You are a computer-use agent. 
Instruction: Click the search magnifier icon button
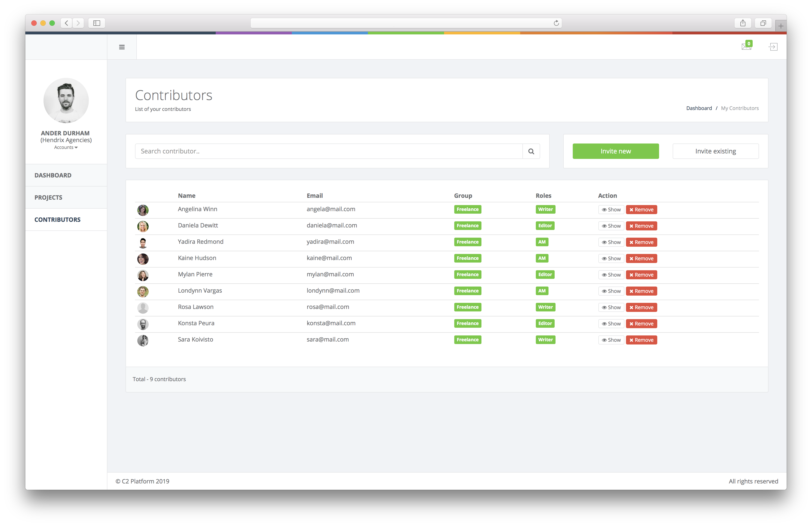pos(531,151)
